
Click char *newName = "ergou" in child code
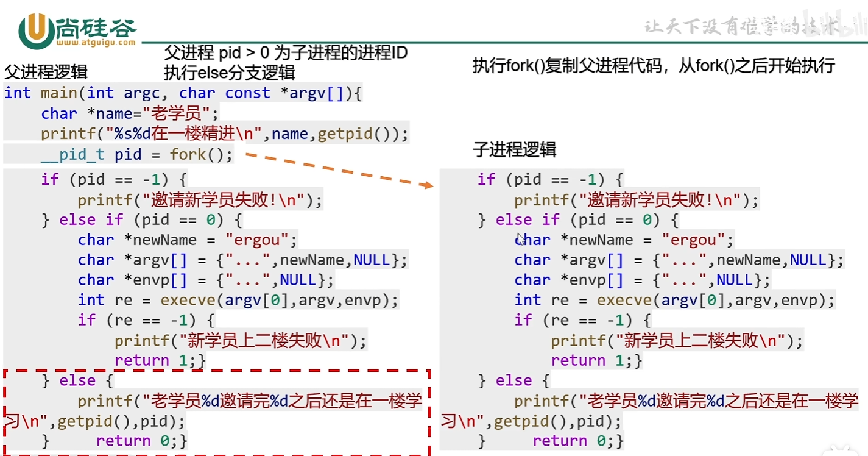(x=624, y=240)
